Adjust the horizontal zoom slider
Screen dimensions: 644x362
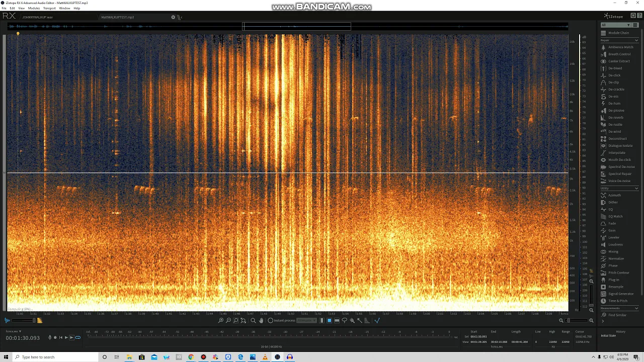pos(576,320)
